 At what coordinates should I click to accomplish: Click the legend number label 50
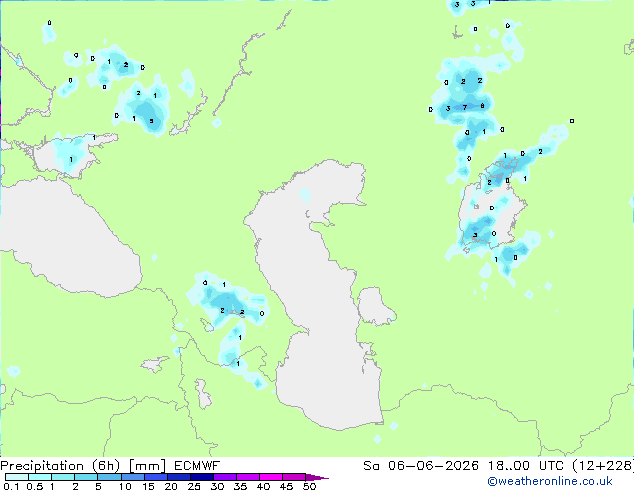(309, 486)
